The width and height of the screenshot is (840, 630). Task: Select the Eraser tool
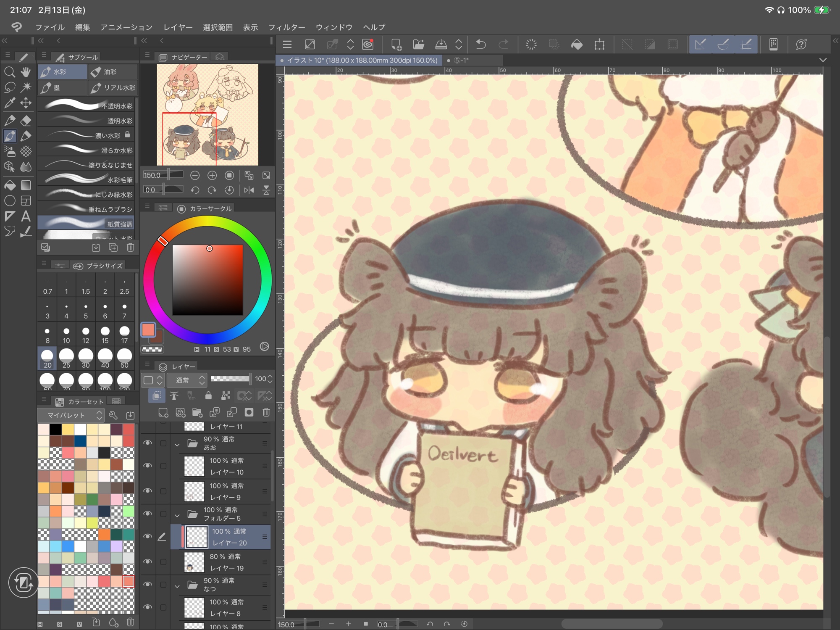pyautogui.click(x=26, y=121)
